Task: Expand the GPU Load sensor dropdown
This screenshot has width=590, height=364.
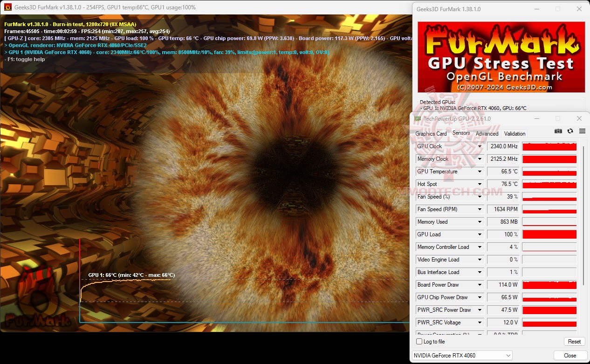Action: 480,234
